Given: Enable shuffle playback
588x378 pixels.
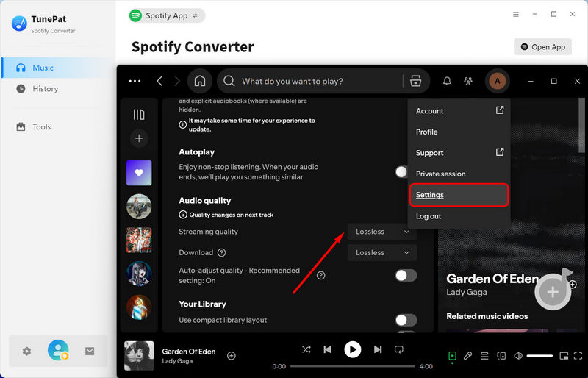Looking at the screenshot, I should click(x=306, y=350).
